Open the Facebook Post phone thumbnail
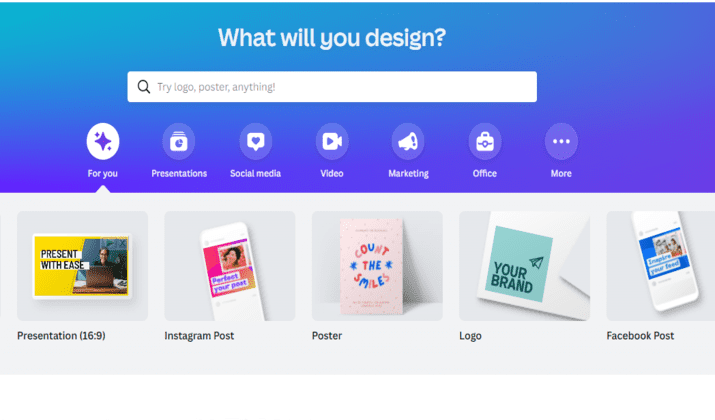715x420 pixels. [x=661, y=266]
